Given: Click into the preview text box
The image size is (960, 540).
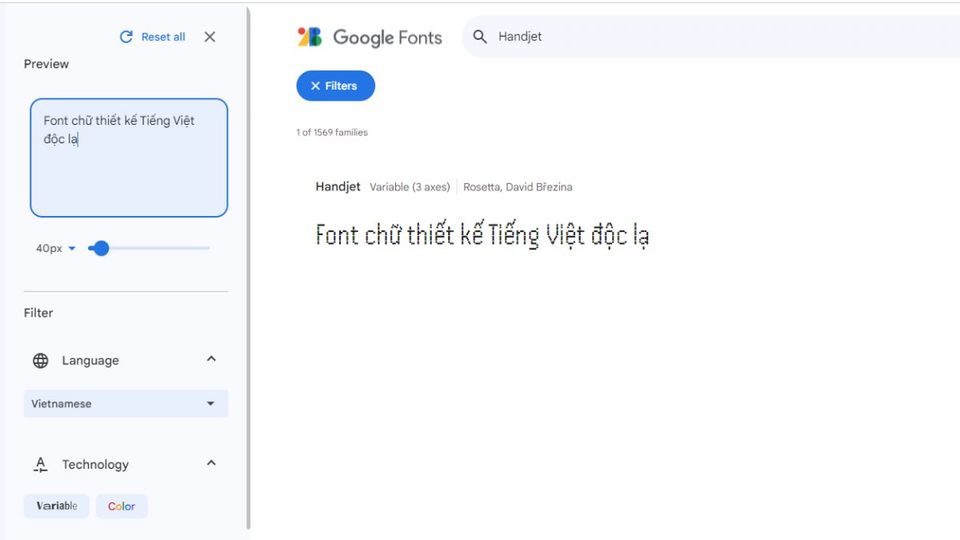Looking at the screenshot, I should click(x=129, y=157).
